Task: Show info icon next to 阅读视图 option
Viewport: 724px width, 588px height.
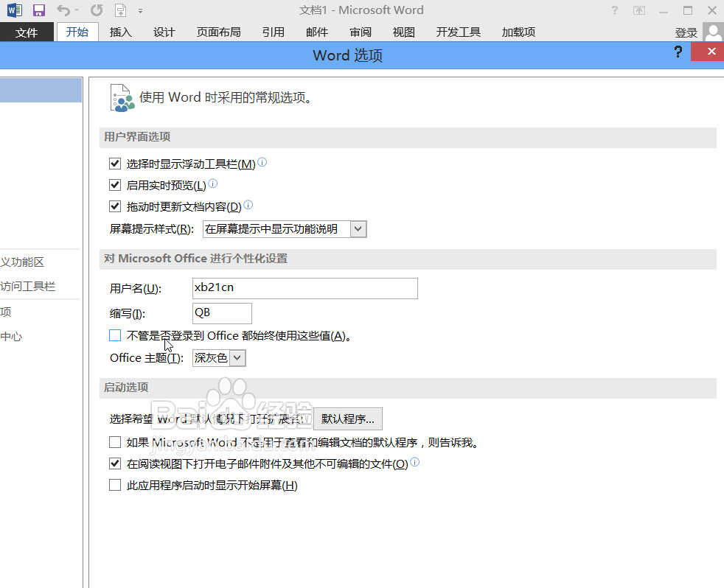Action: tap(414, 462)
